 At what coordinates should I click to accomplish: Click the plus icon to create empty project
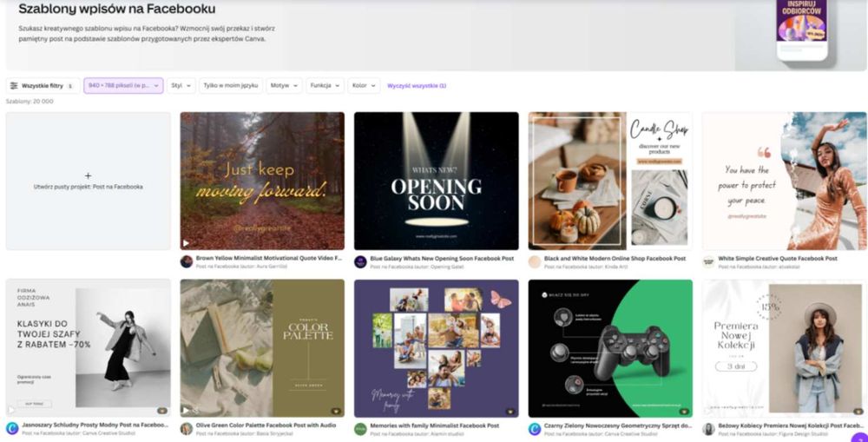coord(88,175)
